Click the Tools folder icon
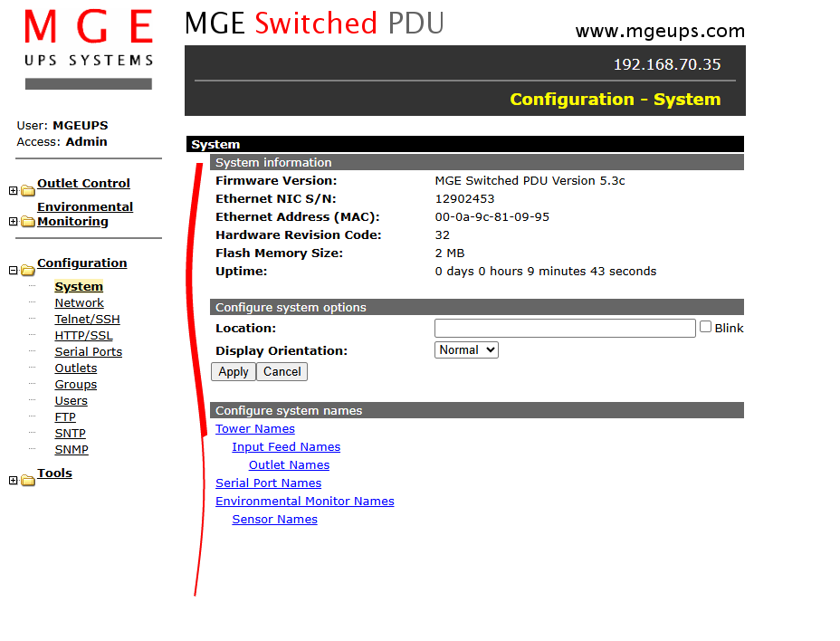The width and height of the screenshot is (840, 641). click(28, 481)
